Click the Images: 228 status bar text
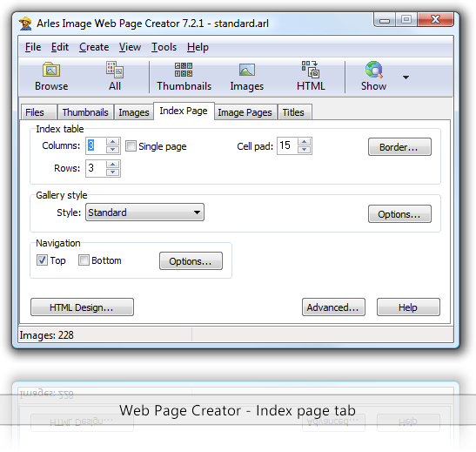The image size is (476, 452). click(x=46, y=335)
